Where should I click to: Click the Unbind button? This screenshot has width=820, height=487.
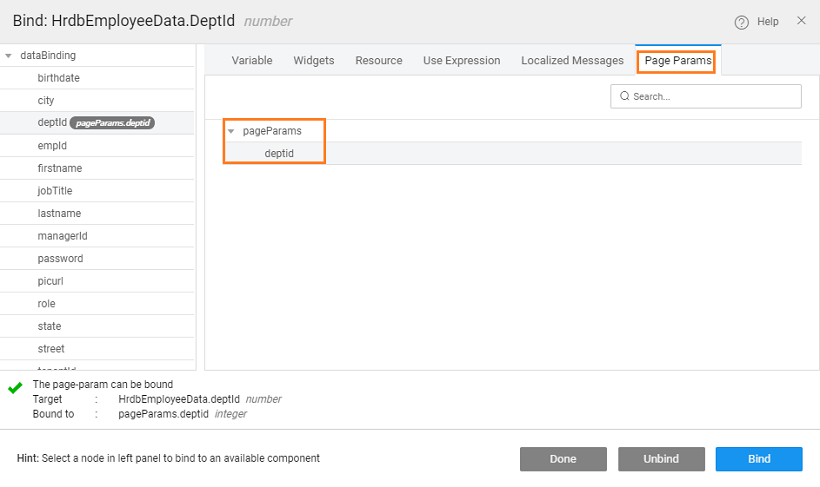coord(661,459)
